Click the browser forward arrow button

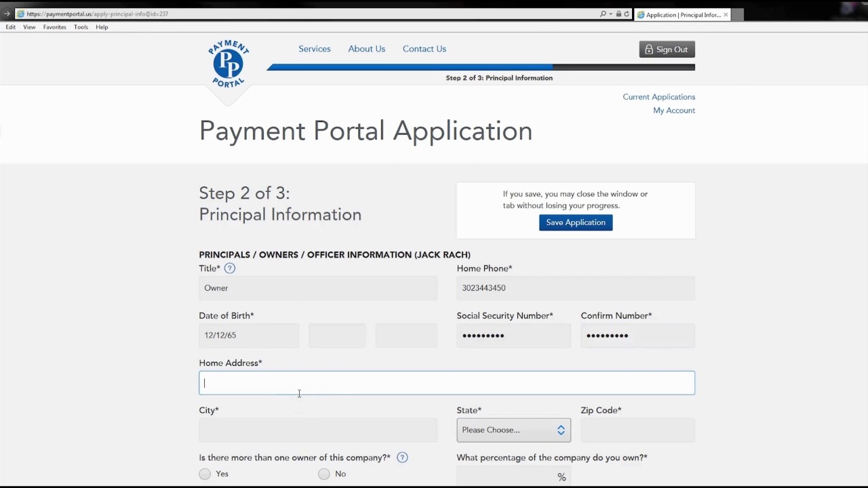click(7, 14)
